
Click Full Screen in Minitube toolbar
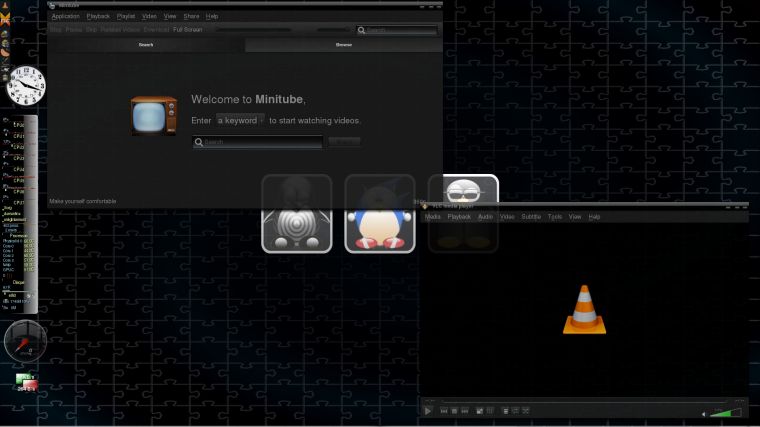(188, 30)
